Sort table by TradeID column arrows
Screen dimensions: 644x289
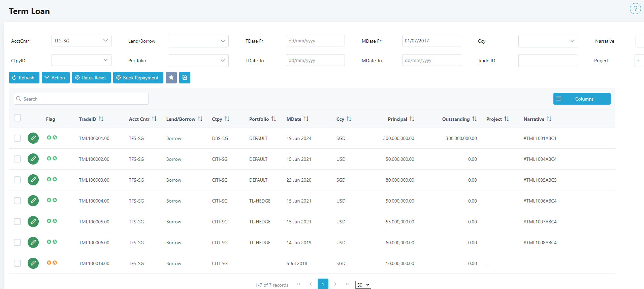click(x=101, y=119)
